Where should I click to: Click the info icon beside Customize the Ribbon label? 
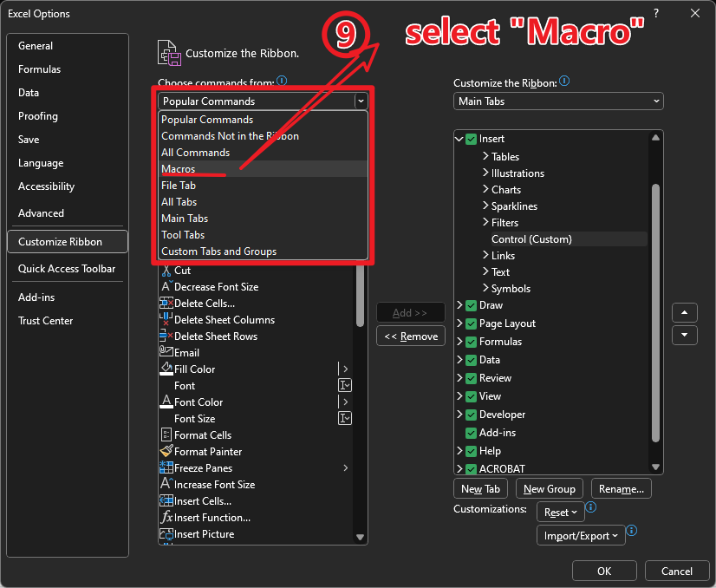tap(564, 81)
